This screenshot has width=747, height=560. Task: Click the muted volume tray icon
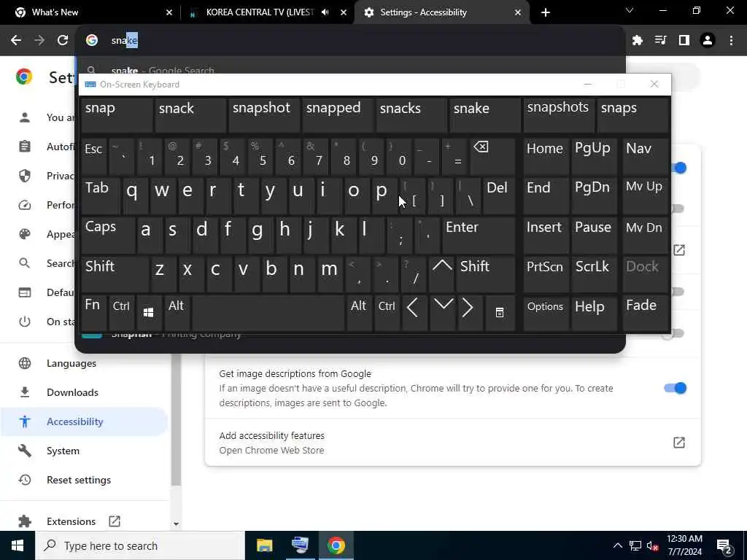click(x=653, y=545)
